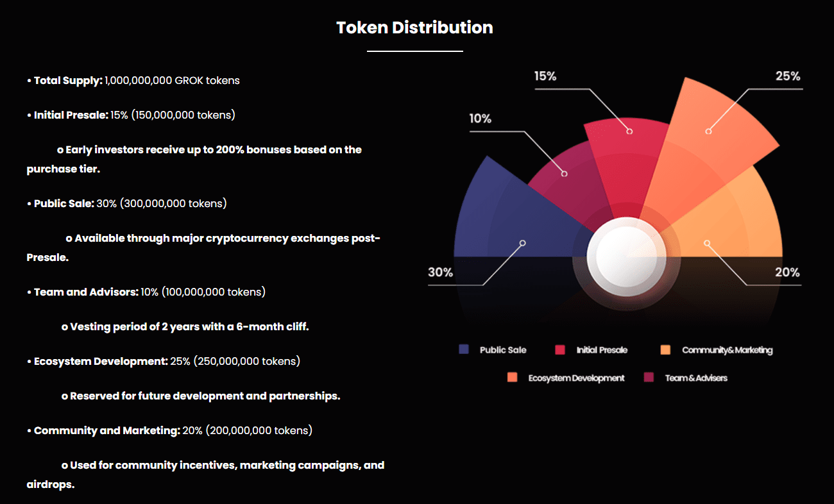The image size is (834, 504).
Task: Click the 30% percentage label
Action: click(x=441, y=273)
